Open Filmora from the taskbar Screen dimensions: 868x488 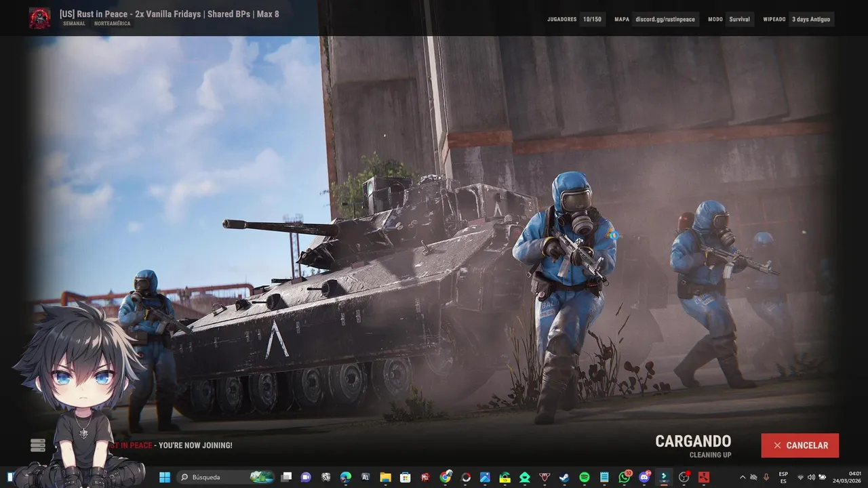(664, 477)
